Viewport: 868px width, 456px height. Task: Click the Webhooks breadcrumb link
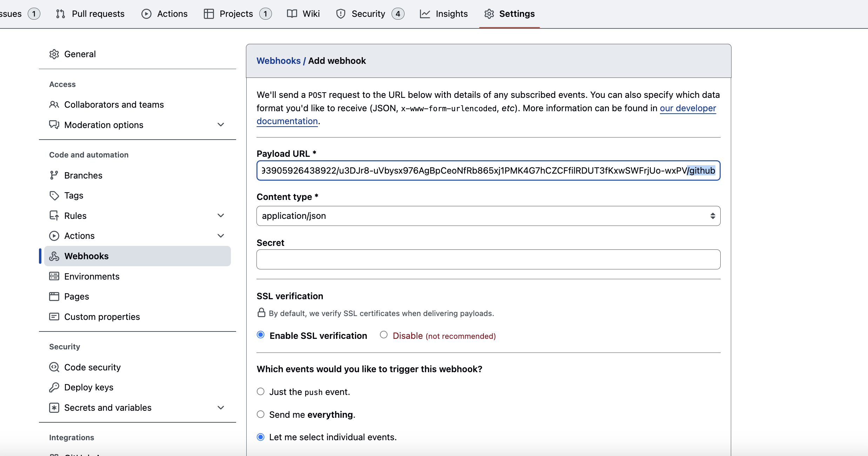[x=279, y=61]
